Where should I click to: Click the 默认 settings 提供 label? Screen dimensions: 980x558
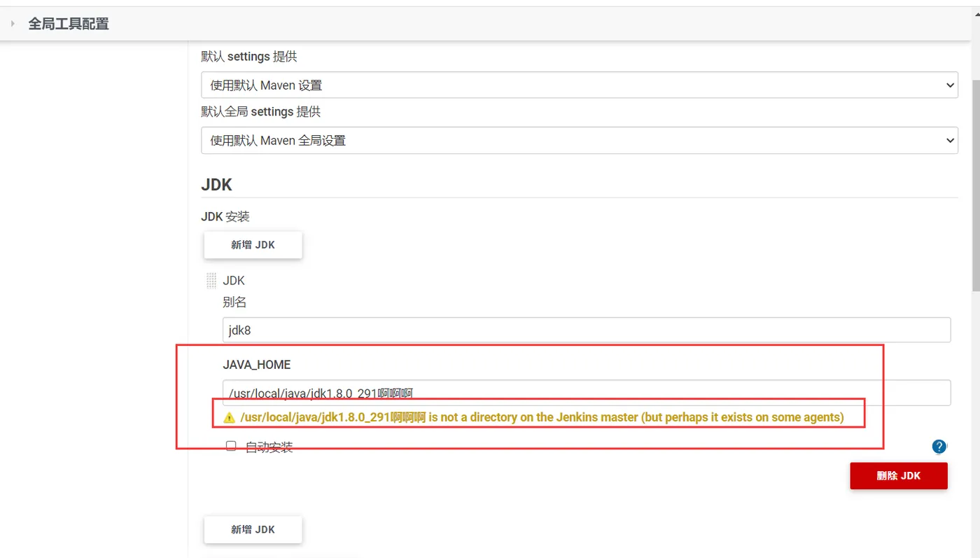[249, 57]
